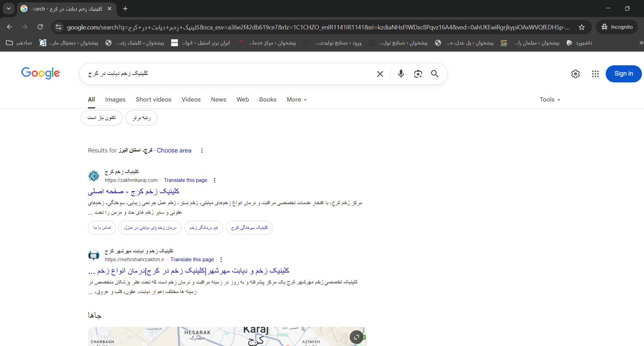
Task: Open the Incognito indicator
Action: (x=617, y=27)
